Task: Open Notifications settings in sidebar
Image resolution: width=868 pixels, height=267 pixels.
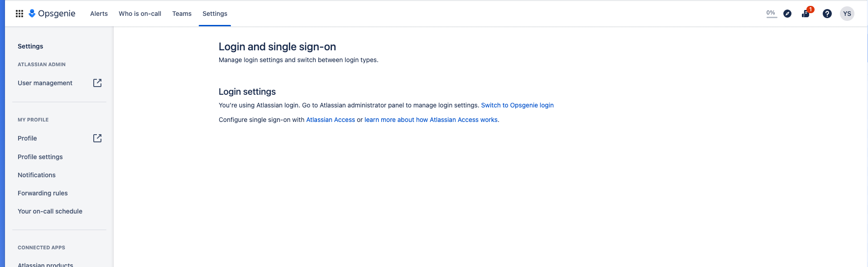Action: point(37,175)
